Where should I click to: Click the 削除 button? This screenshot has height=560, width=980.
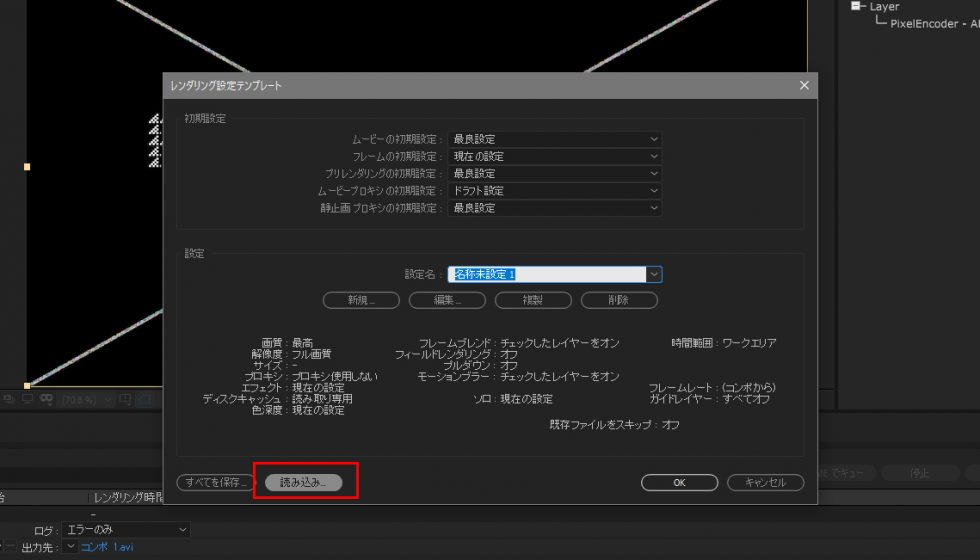(619, 300)
